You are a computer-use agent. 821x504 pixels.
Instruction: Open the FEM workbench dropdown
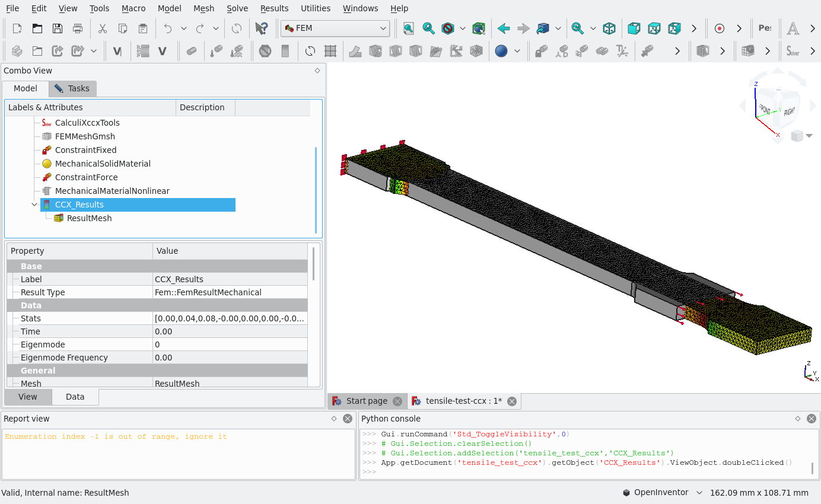click(335, 28)
